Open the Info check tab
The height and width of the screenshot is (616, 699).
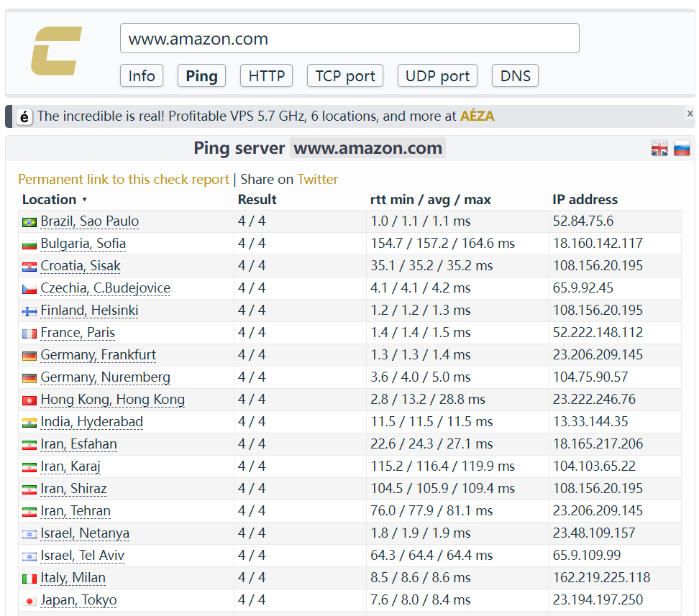coord(142,75)
